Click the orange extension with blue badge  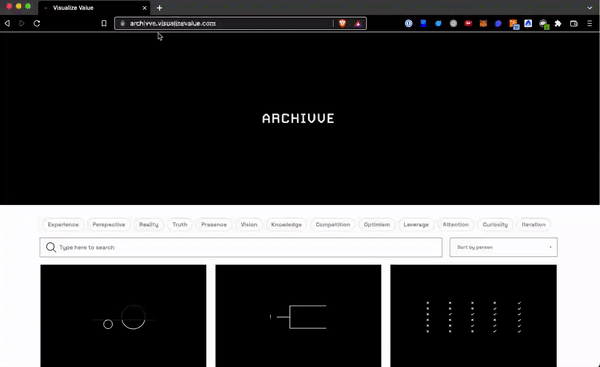coord(514,24)
